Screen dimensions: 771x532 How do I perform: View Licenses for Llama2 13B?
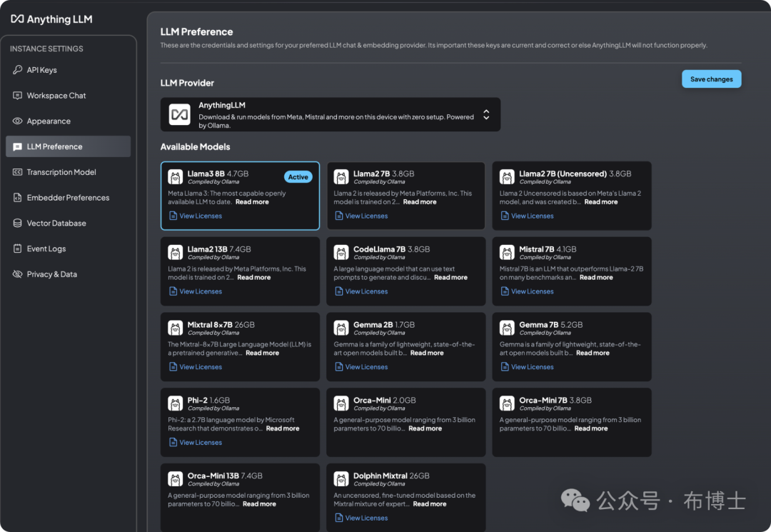click(x=195, y=291)
